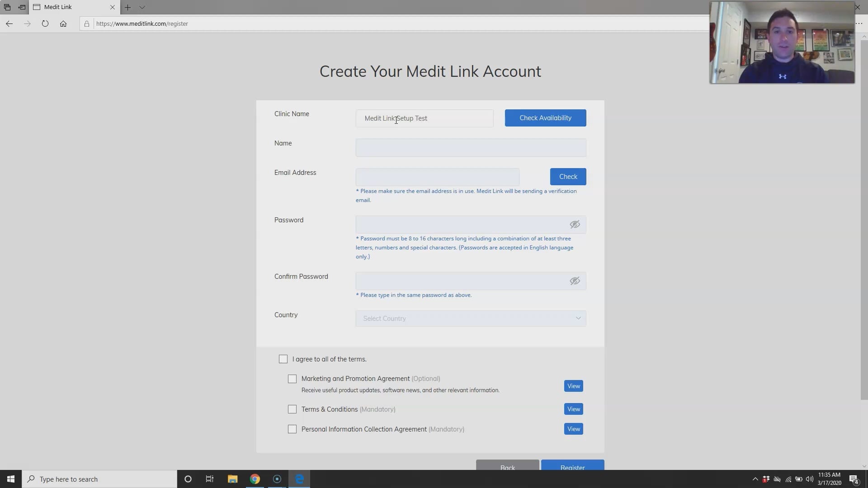Open the Windows Start menu
Screen dimensions: 868x488
11,479
